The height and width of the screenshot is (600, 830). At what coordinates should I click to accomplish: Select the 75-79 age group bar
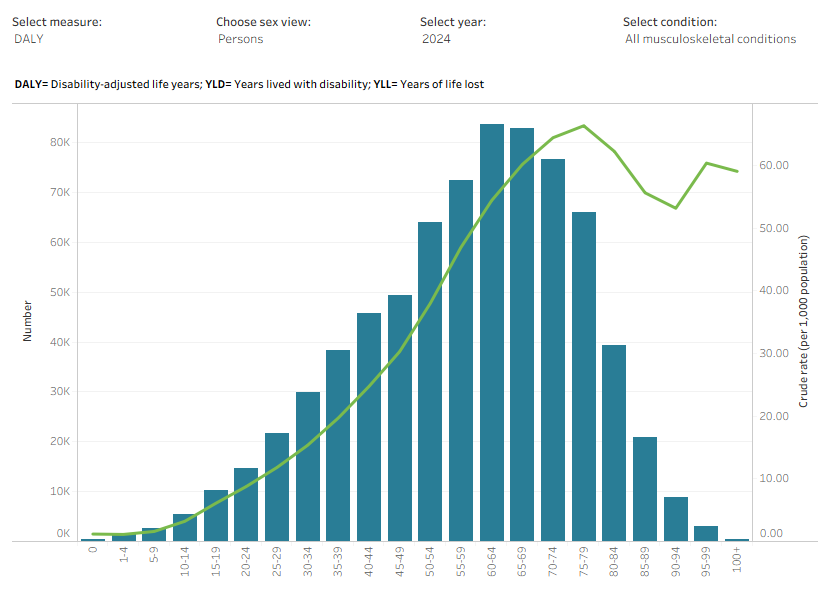point(584,377)
